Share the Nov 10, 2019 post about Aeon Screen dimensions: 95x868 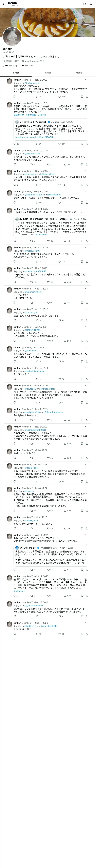click(x=87, y=185)
